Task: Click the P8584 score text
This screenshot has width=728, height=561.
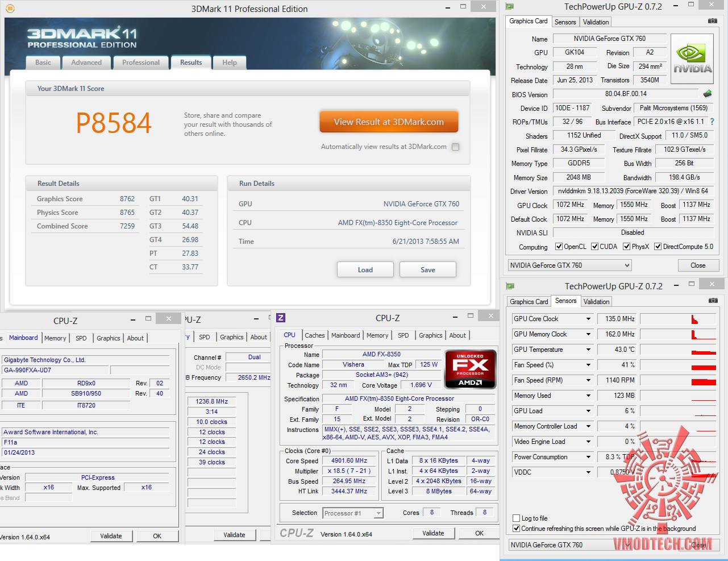Action: click(114, 123)
